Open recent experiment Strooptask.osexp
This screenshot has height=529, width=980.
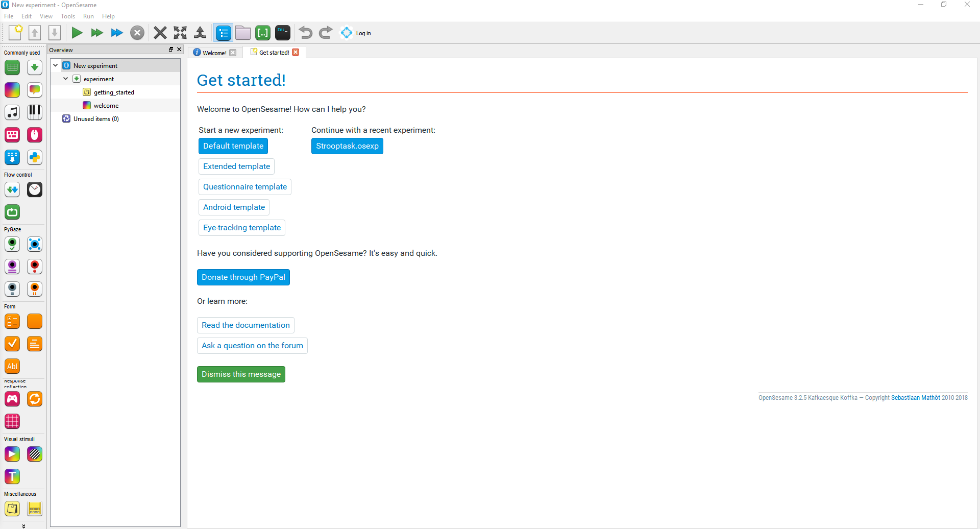[347, 146]
